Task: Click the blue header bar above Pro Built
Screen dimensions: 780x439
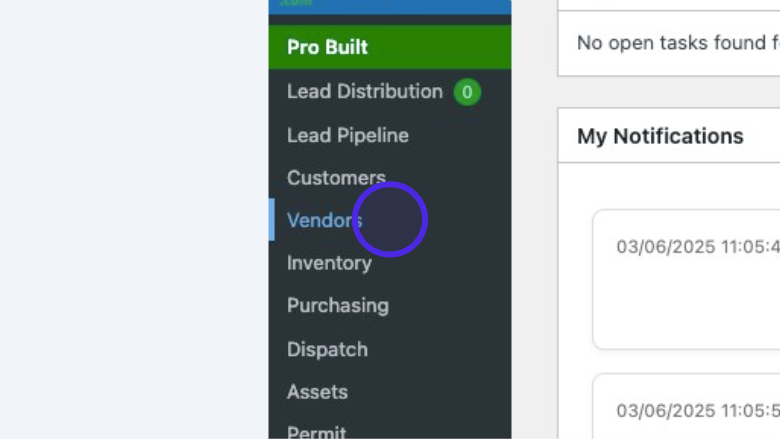Action: [390, 7]
